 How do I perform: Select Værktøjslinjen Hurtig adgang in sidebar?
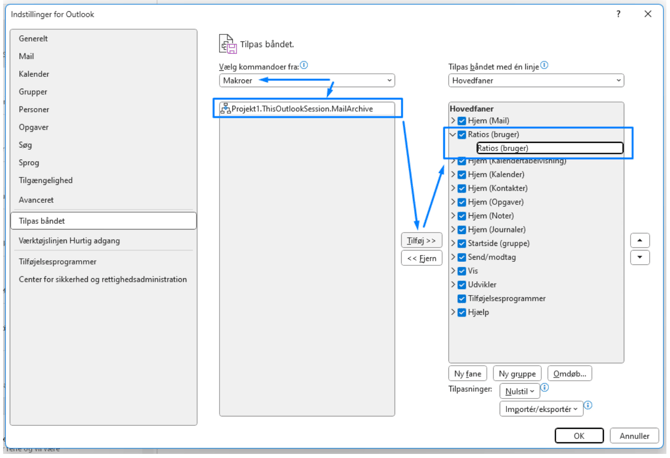(69, 242)
